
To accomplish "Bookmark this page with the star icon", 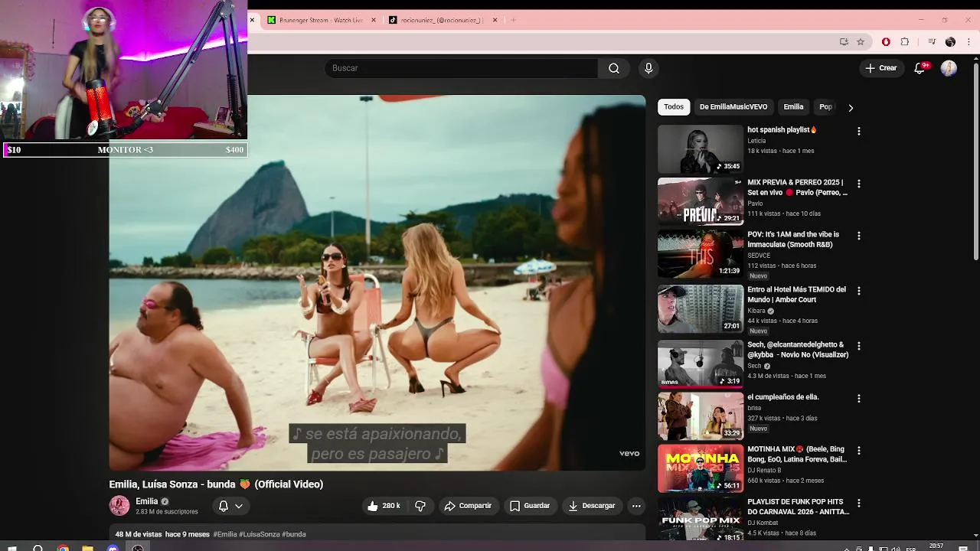I will [861, 42].
